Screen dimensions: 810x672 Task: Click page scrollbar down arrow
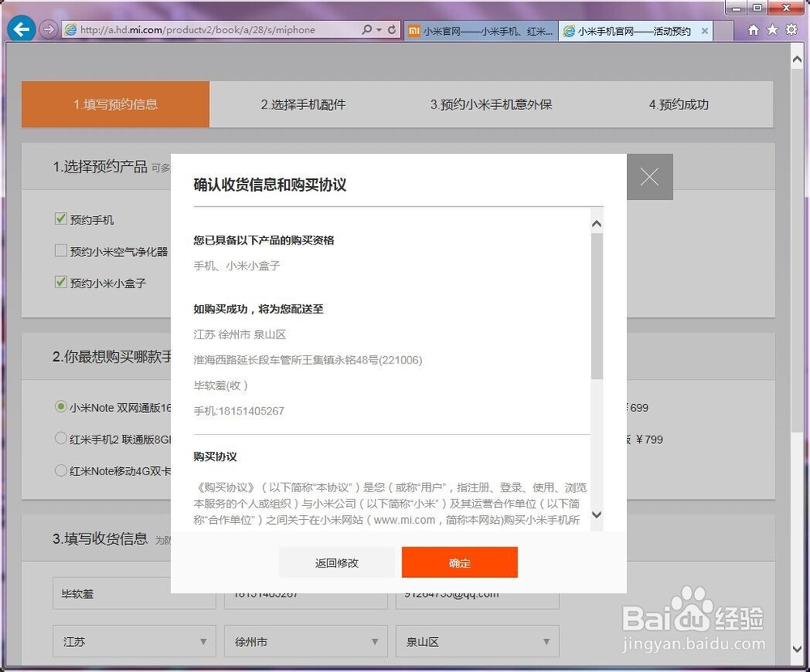click(797, 649)
